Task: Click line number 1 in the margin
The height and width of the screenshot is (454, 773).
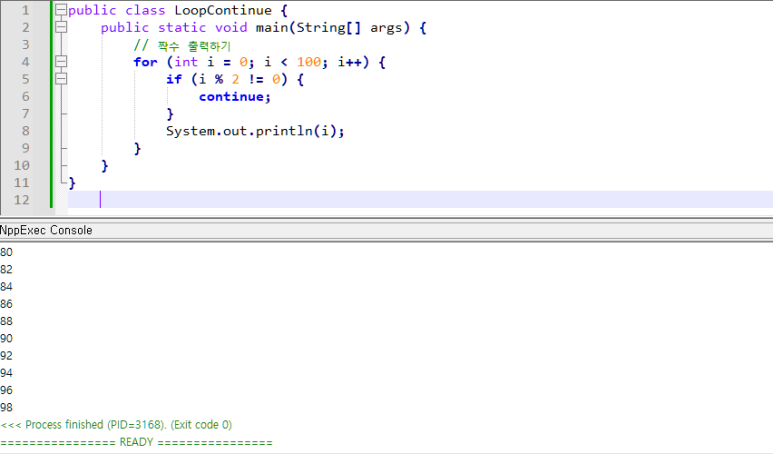Action: click(25, 10)
